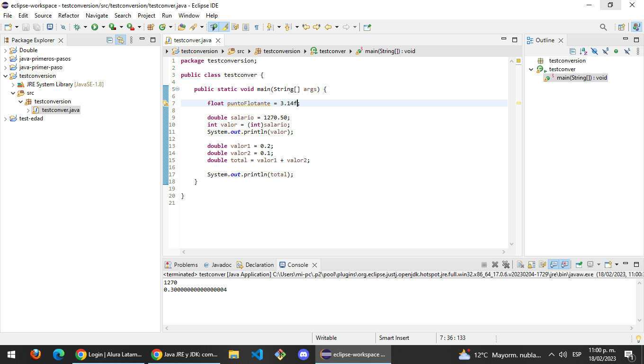Open the Project menu

point(146,16)
